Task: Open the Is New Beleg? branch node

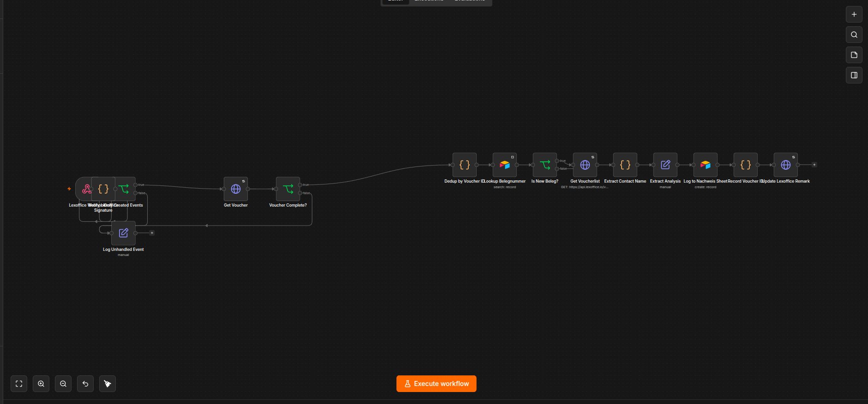Action: pyautogui.click(x=545, y=165)
